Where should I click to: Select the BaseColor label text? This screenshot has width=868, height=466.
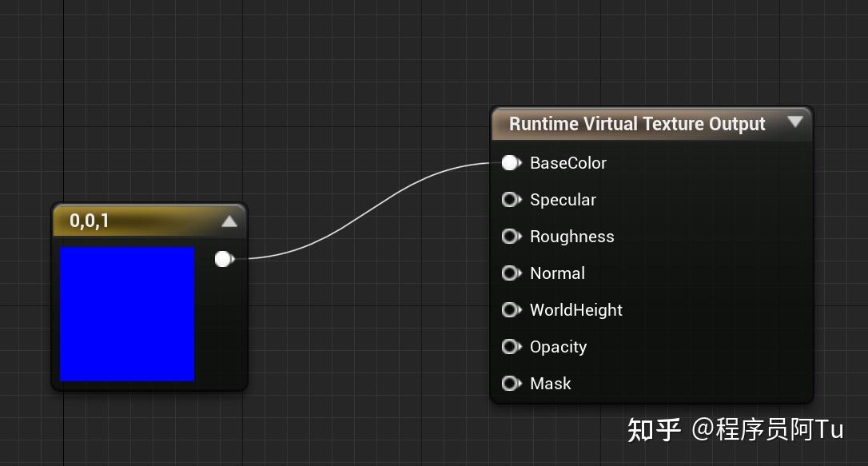tap(568, 163)
